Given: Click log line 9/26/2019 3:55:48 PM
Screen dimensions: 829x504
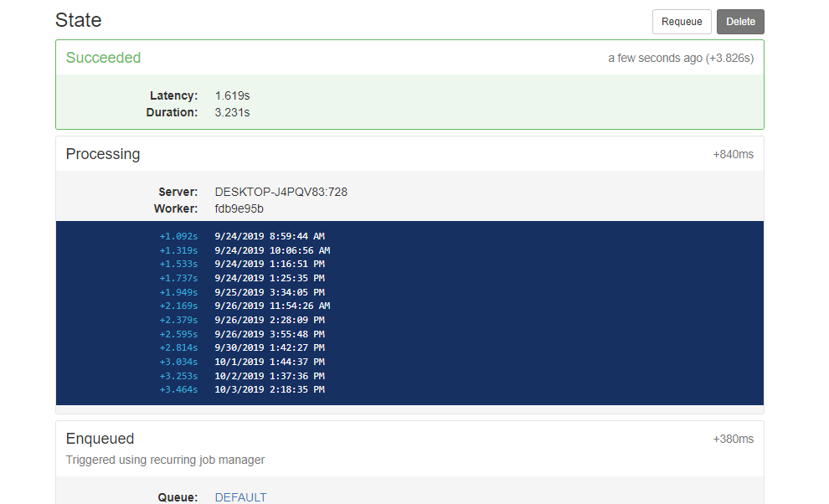Looking at the screenshot, I should (x=270, y=334).
